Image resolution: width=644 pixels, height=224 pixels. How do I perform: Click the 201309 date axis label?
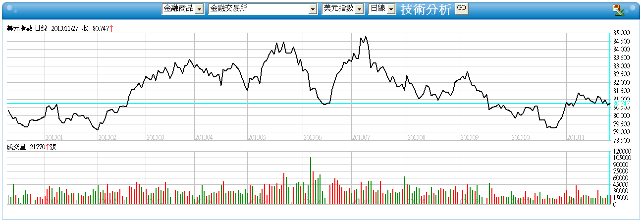(470, 137)
